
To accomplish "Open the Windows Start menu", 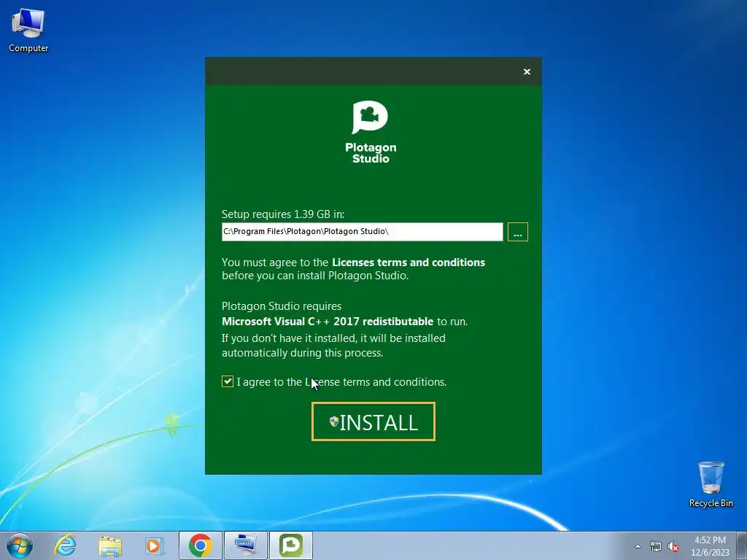I will pyautogui.click(x=20, y=545).
